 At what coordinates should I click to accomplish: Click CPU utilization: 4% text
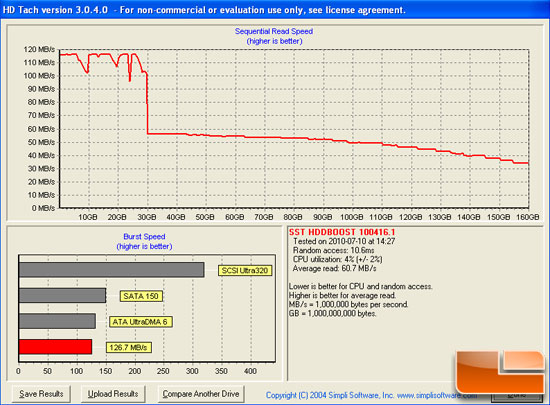337,259
